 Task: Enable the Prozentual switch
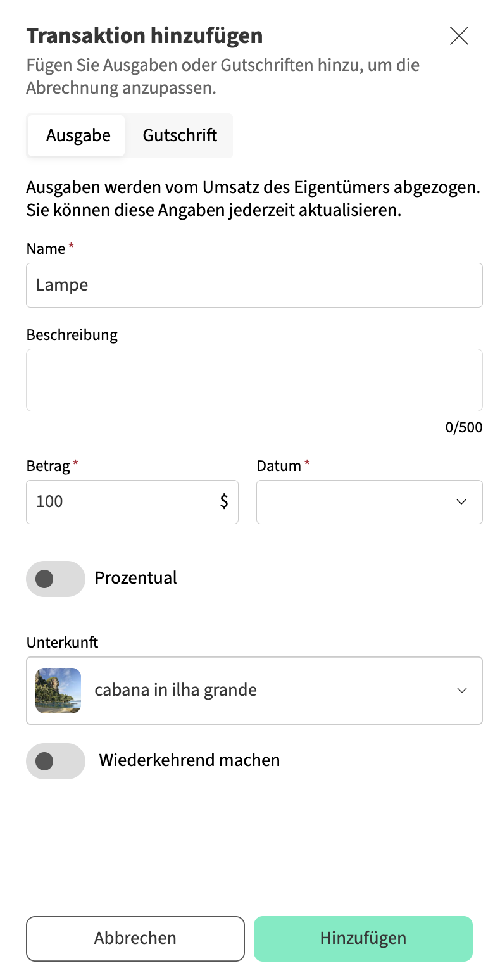(x=56, y=579)
